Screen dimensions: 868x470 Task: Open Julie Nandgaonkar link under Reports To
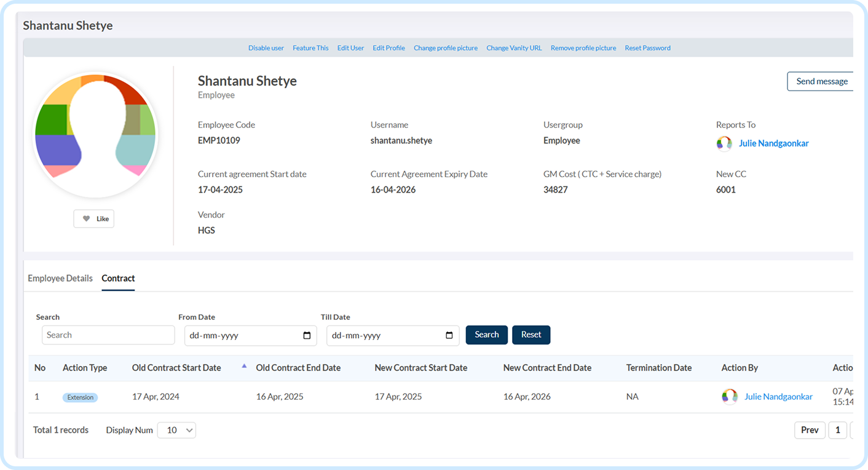pos(773,143)
